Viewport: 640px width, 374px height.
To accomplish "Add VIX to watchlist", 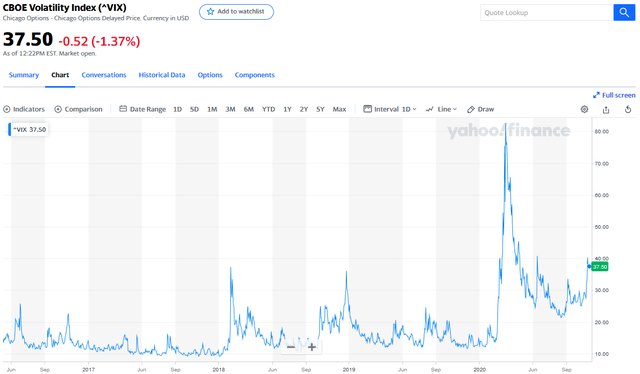I will (236, 12).
